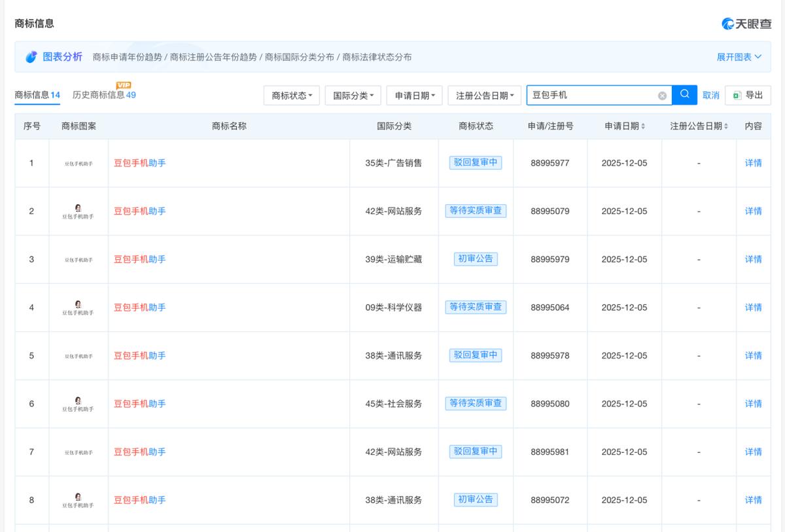The height and width of the screenshot is (532, 785).
Task: Click the 39类-运输贮藏 cell
Action: (x=394, y=259)
